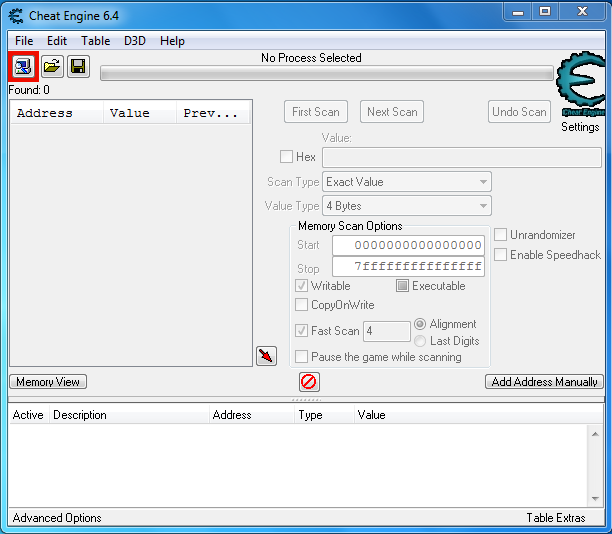Click the Cheat Engine title bar icon
Image resolution: width=612 pixels, height=534 pixels.
click(16, 14)
